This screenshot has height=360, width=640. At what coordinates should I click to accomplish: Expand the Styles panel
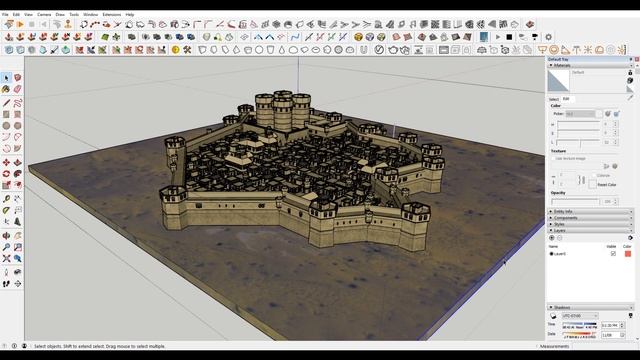click(x=590, y=224)
